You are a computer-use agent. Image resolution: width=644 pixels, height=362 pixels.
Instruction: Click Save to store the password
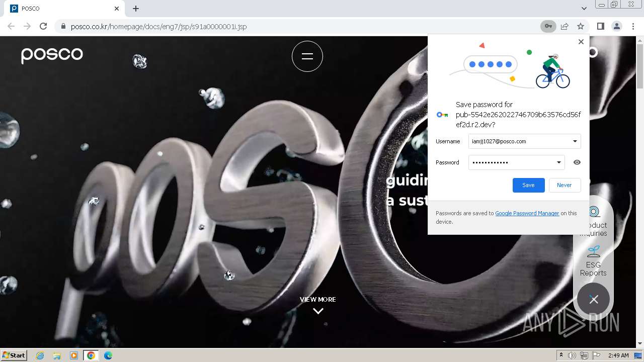(x=528, y=185)
